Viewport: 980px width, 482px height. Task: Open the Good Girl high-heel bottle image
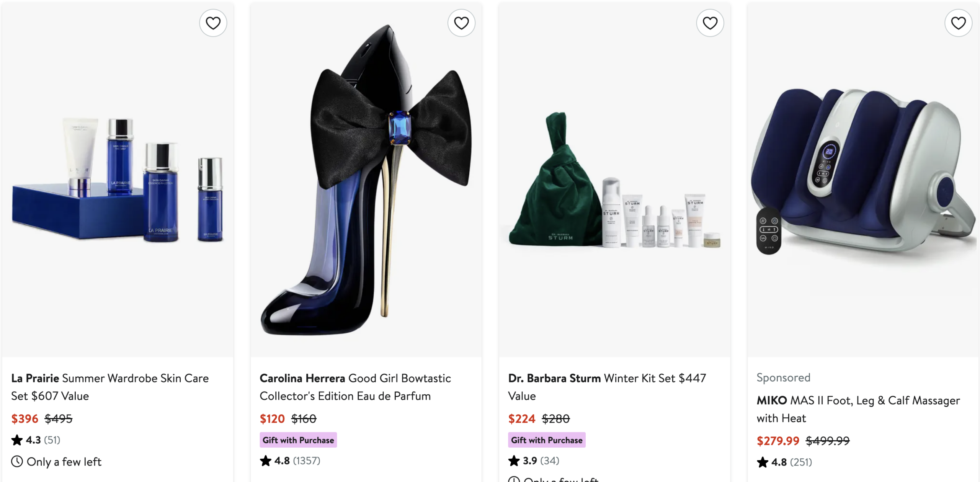366,180
